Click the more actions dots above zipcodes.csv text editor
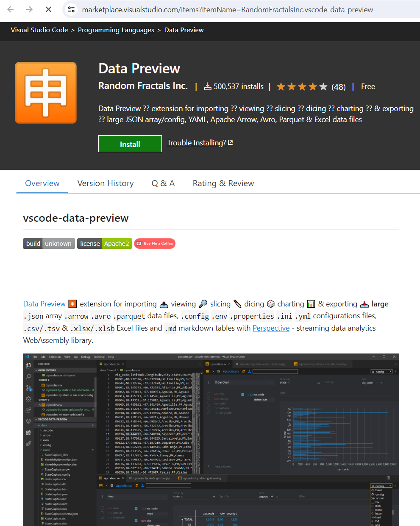This screenshot has height=526, width=420. pos(199,364)
